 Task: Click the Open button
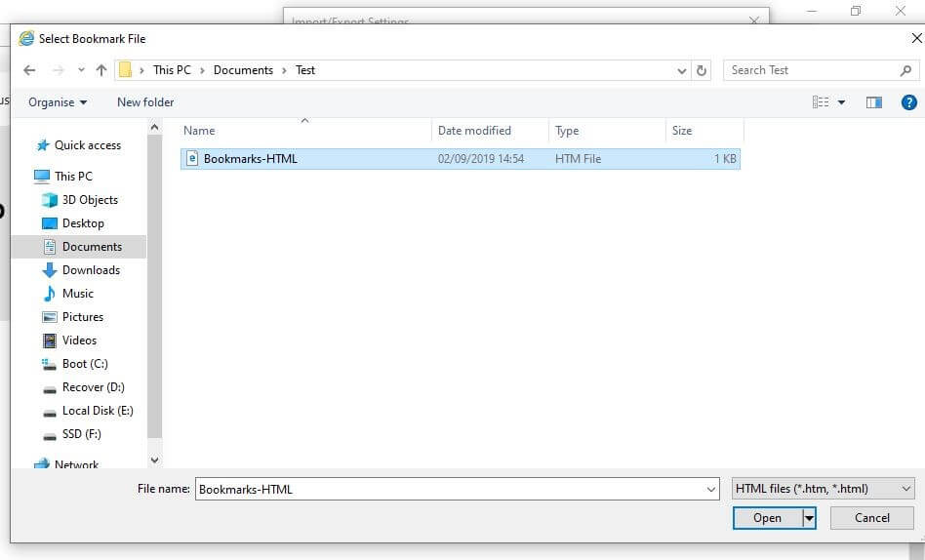click(x=767, y=518)
